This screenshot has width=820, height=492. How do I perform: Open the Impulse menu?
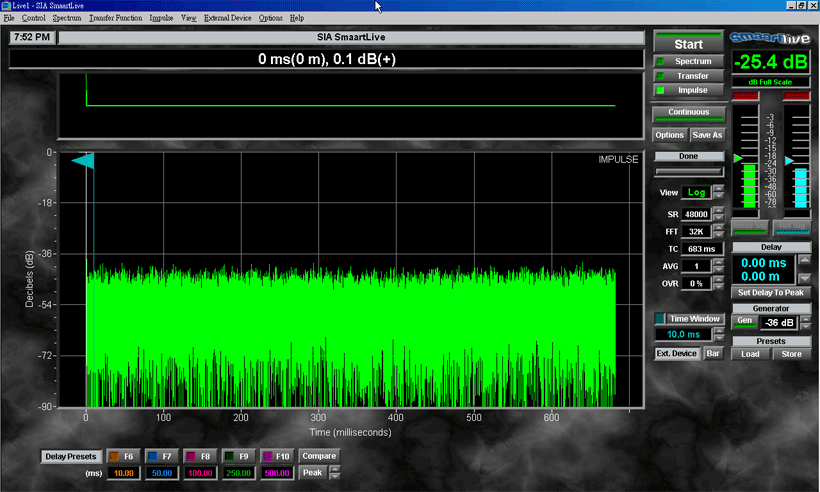click(161, 18)
